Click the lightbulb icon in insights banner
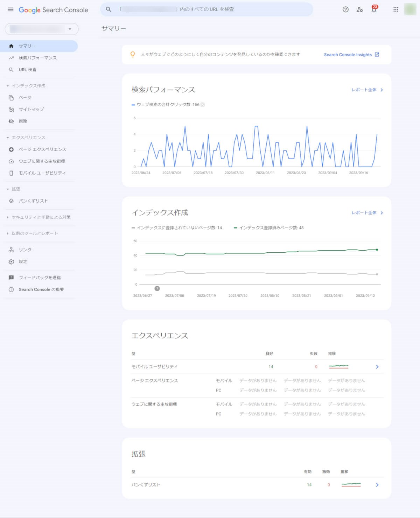Image resolution: width=420 pixels, height=518 pixels. [133, 54]
